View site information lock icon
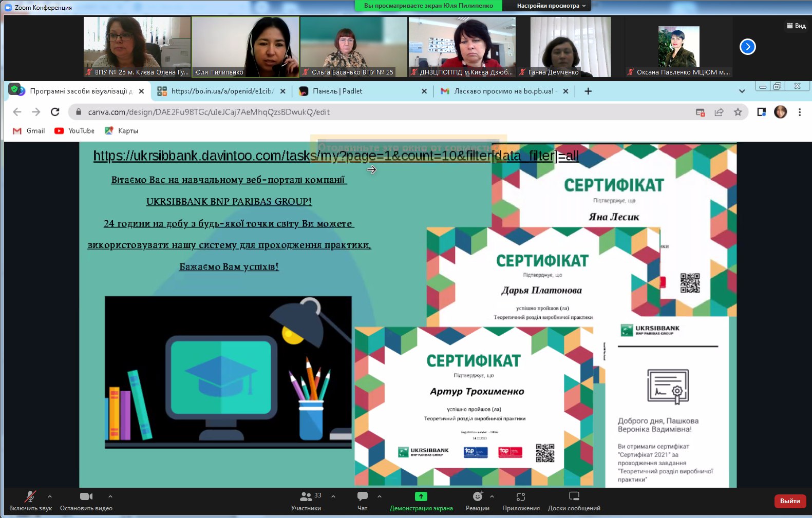812x518 pixels. tap(78, 112)
